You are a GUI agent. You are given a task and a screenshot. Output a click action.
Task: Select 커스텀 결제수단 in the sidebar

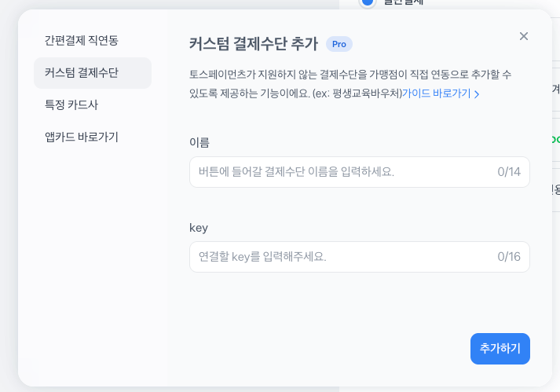click(81, 73)
